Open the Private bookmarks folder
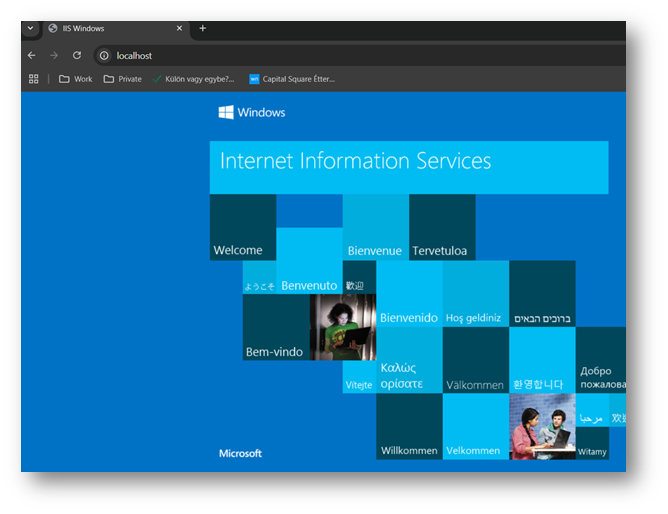668x514 pixels. 122,79
